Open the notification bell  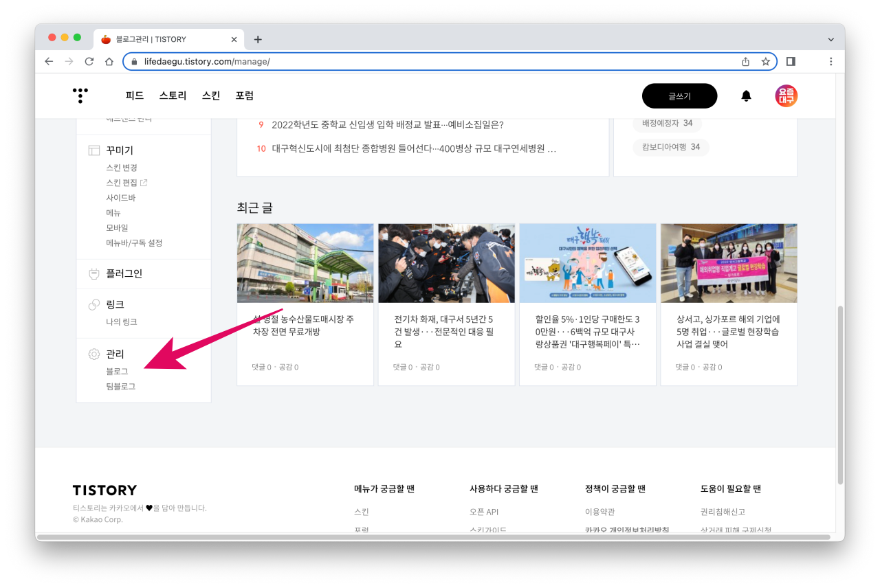[747, 95]
